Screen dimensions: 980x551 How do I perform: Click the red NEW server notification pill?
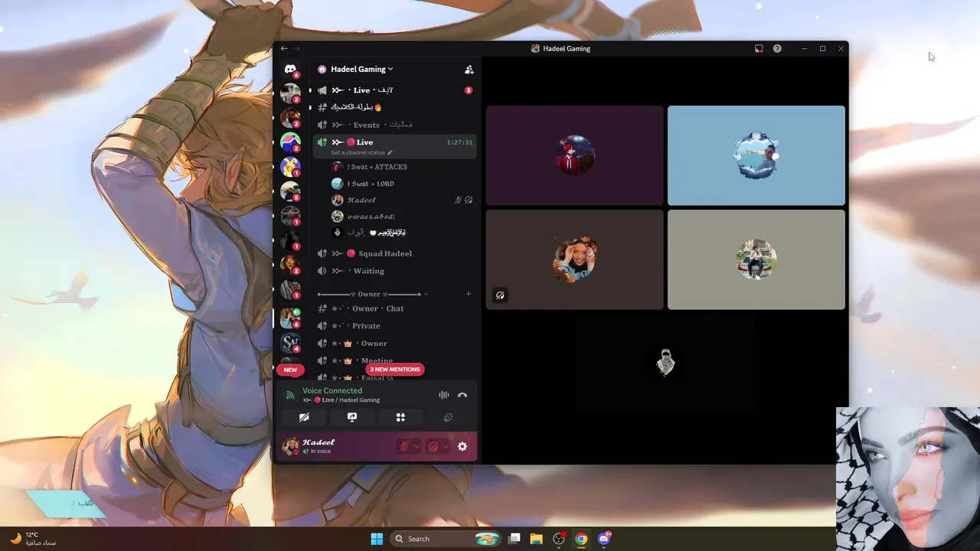pyautogui.click(x=290, y=370)
